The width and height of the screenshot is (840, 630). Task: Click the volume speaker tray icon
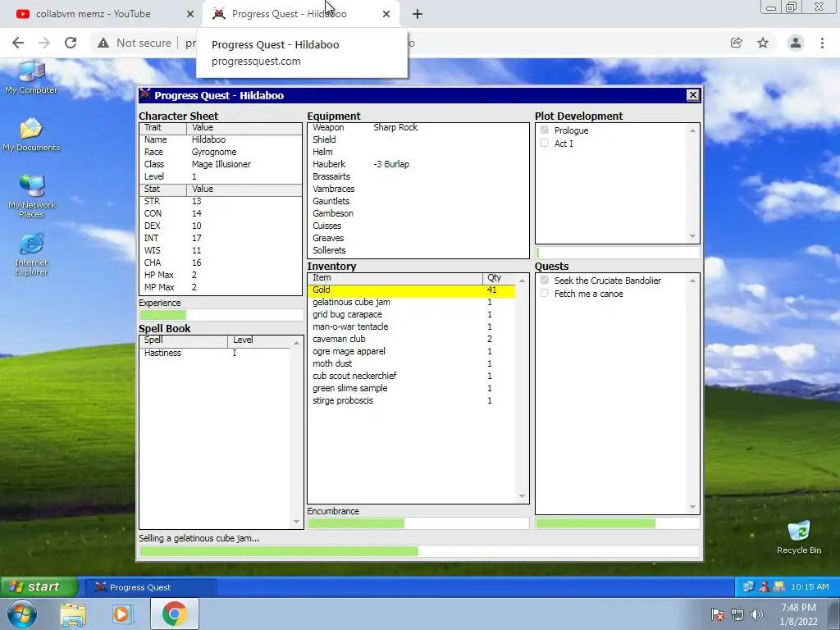[x=757, y=614]
